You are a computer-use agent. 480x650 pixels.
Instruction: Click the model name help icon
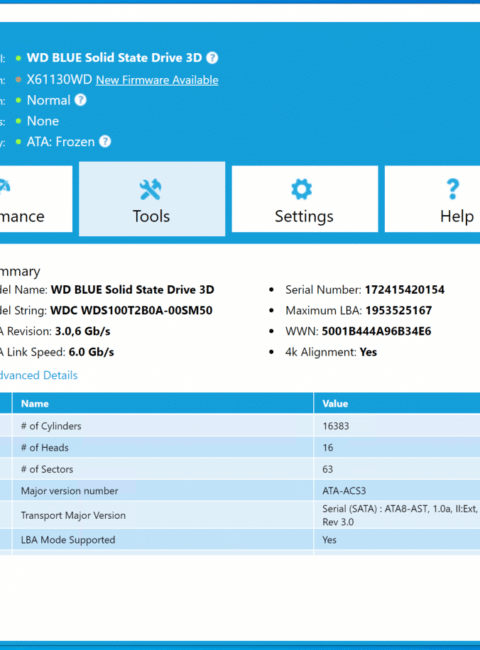(x=212, y=58)
